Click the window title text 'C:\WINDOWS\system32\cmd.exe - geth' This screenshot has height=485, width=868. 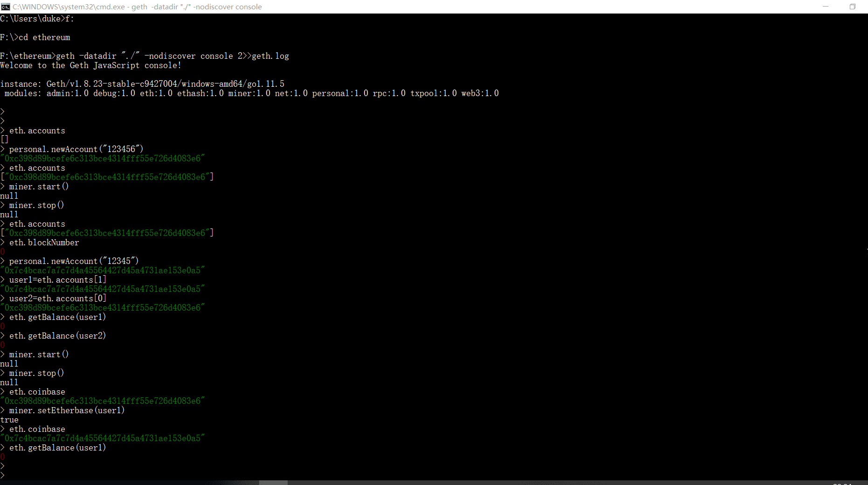pyautogui.click(x=80, y=7)
